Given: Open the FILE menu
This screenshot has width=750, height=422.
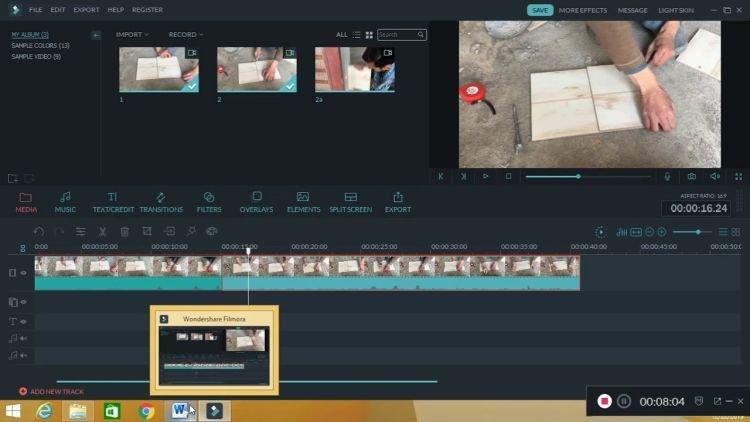Looking at the screenshot, I should click(x=35, y=10).
